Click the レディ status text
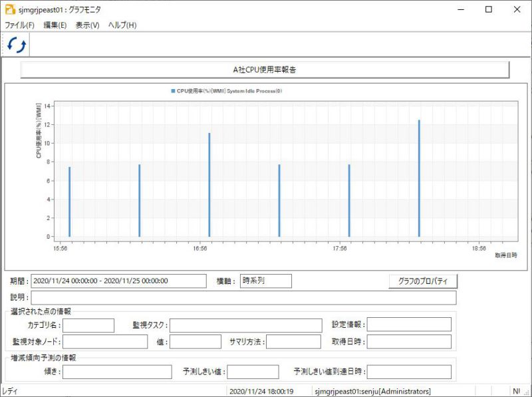 [x=9, y=391]
